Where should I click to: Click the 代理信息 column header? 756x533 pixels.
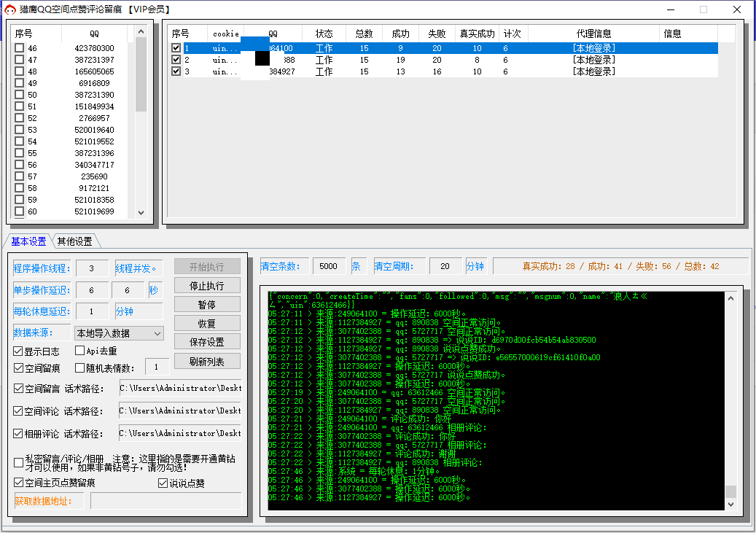click(x=593, y=34)
